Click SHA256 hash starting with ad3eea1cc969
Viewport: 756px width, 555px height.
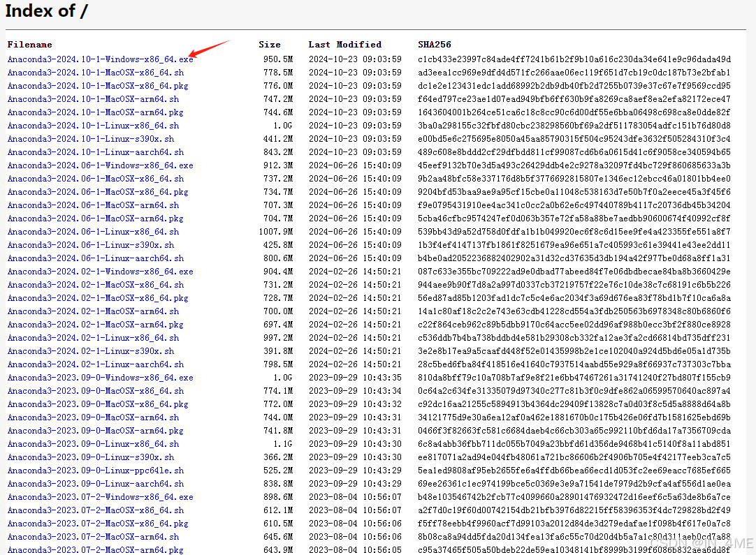[x=574, y=73]
